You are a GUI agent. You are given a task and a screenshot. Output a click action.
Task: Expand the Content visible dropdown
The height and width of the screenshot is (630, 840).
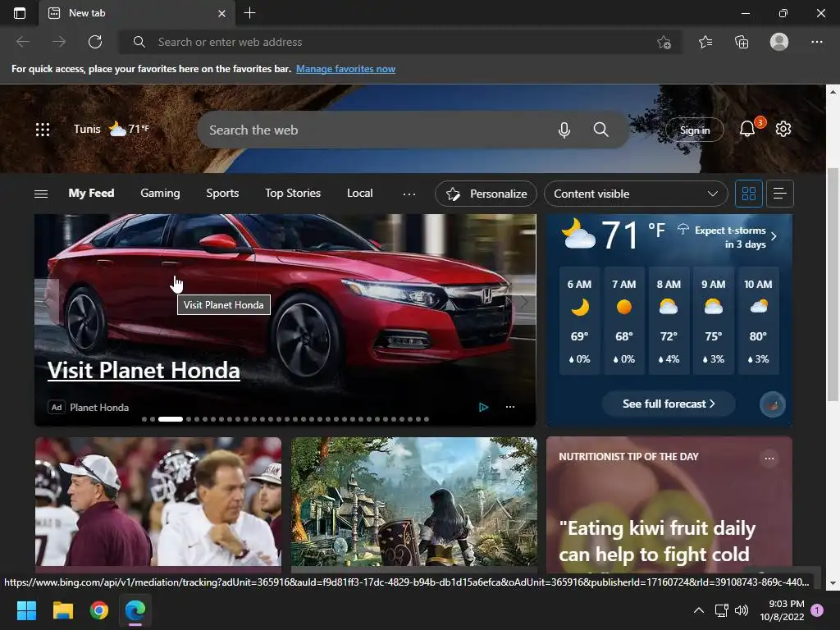coord(636,194)
